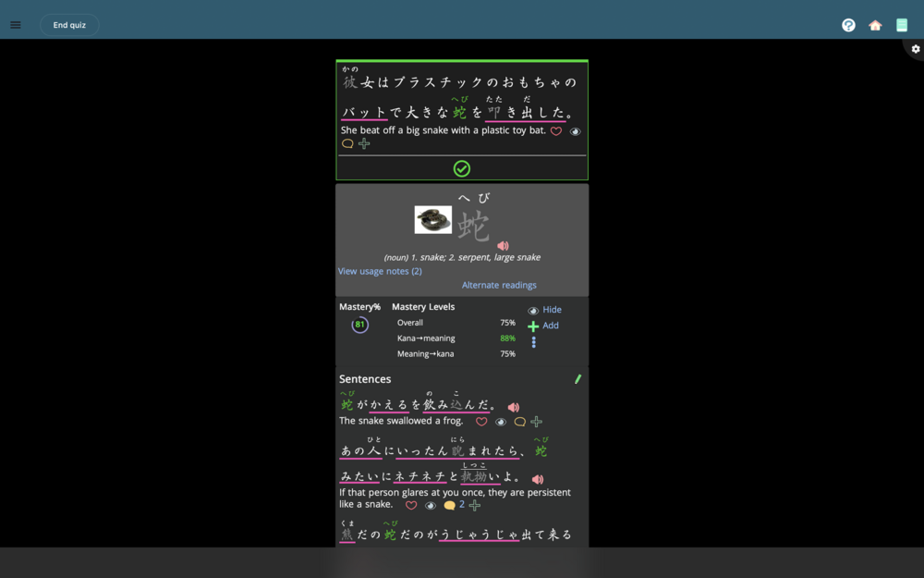Expand Alternate readings
924x578 pixels.
(x=499, y=285)
